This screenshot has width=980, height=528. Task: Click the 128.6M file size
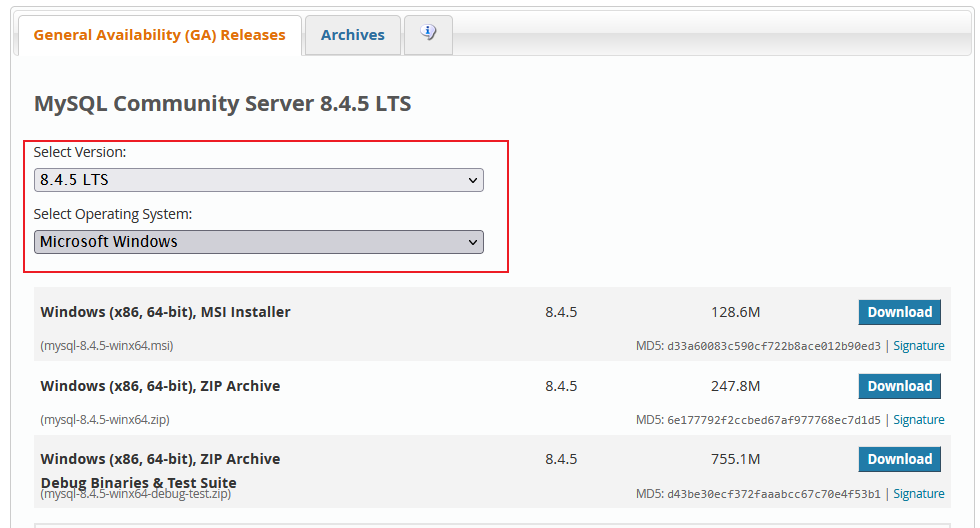[735, 312]
